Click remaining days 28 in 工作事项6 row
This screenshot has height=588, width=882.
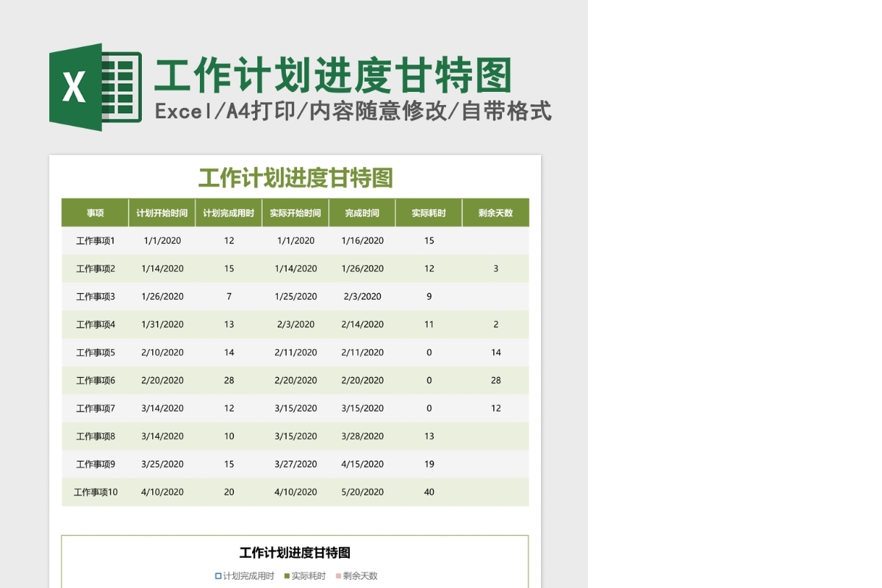tap(496, 380)
